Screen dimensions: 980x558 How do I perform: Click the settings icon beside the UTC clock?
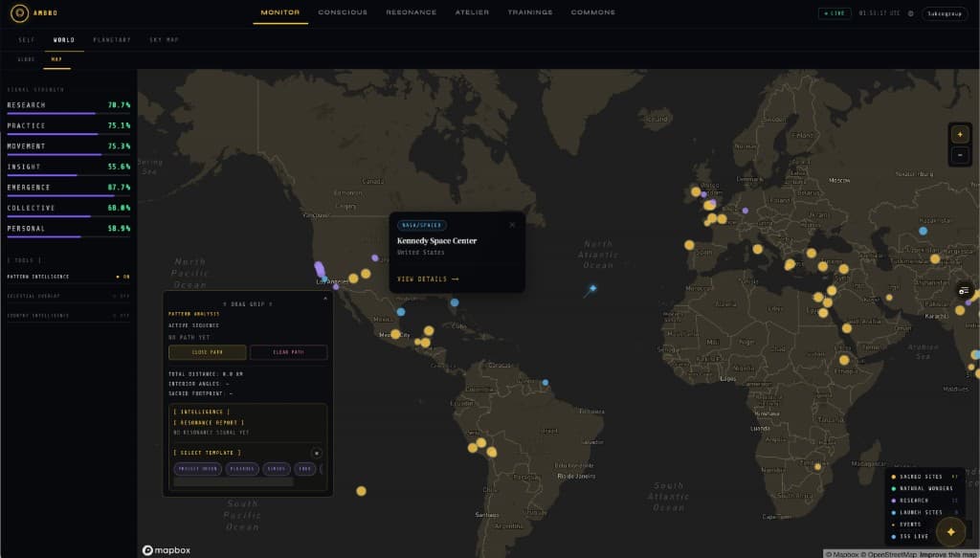click(x=911, y=13)
